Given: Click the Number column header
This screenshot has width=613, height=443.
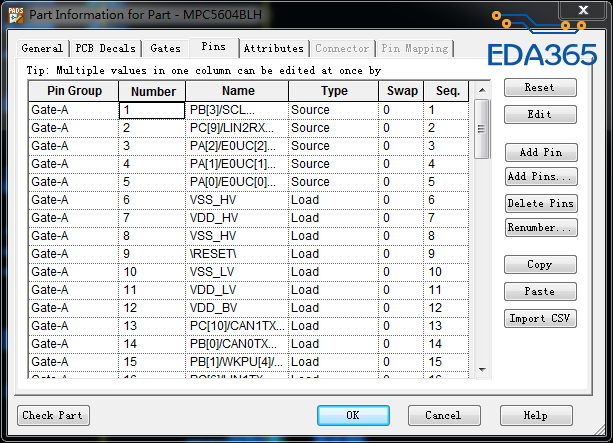Looking at the screenshot, I should [152, 91].
